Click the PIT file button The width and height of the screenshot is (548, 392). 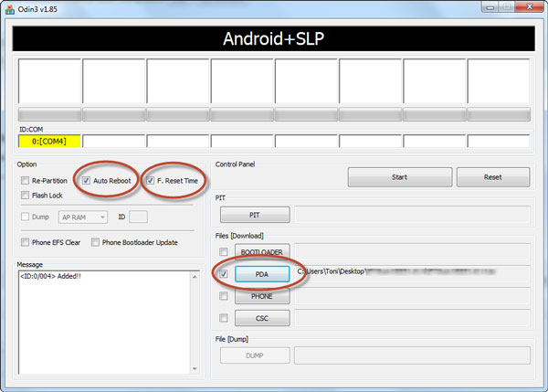pos(254,215)
